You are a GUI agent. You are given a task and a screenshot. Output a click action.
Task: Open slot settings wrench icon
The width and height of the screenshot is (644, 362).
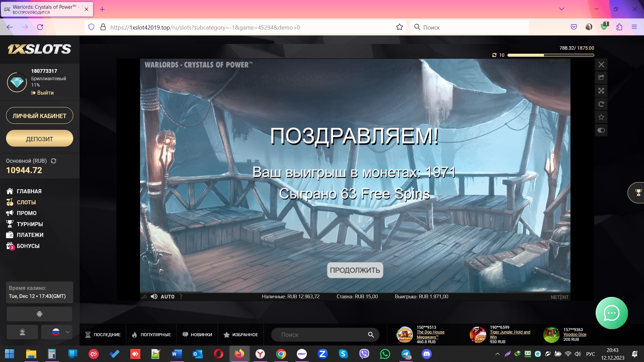coord(144,297)
